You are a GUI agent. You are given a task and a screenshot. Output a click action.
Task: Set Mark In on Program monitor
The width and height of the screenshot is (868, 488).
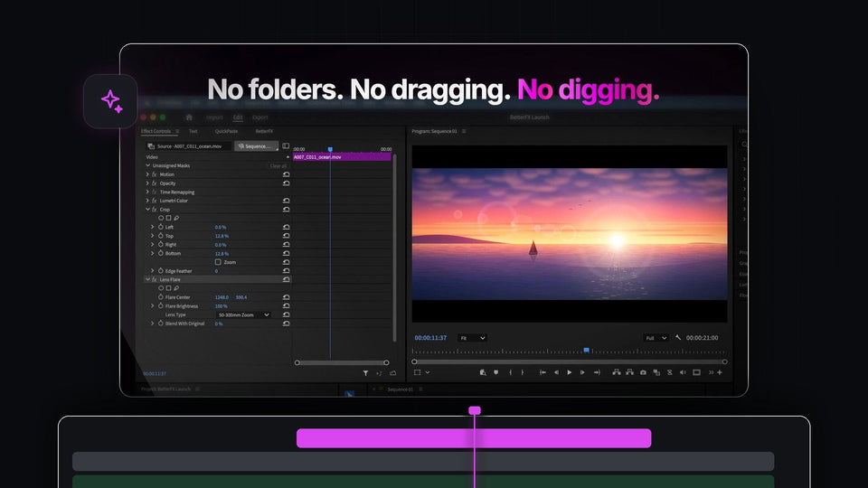point(510,372)
